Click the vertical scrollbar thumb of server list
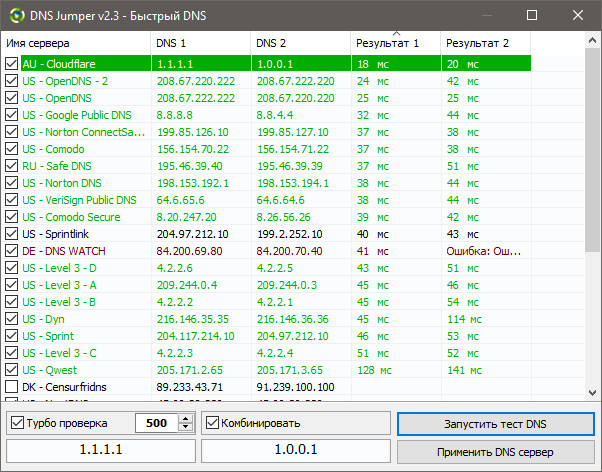The image size is (602, 472). (592, 150)
